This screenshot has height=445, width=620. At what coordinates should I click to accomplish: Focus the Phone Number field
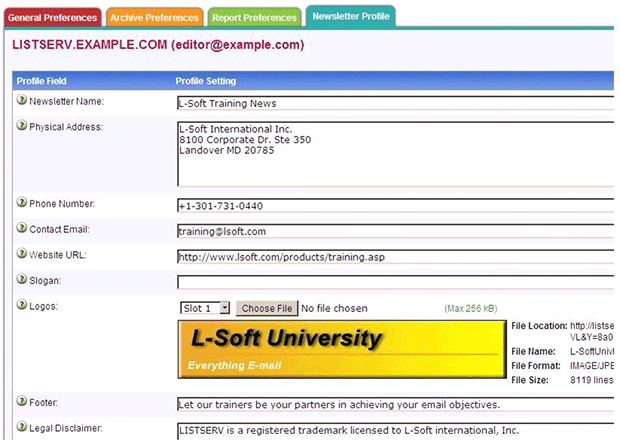coord(395,206)
